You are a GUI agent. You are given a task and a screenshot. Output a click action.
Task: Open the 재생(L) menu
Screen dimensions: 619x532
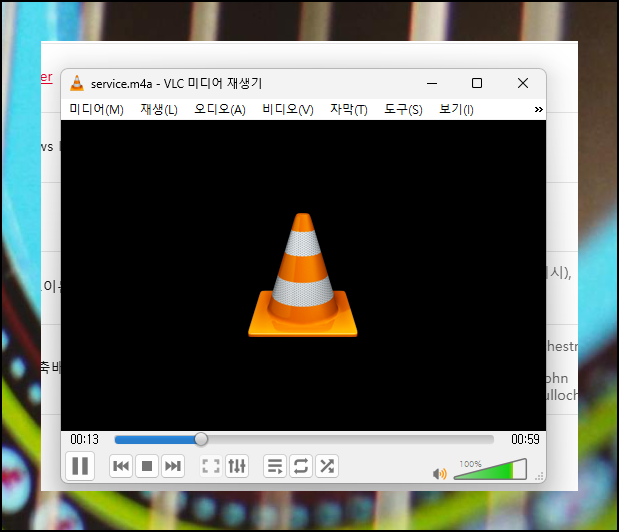click(x=159, y=109)
